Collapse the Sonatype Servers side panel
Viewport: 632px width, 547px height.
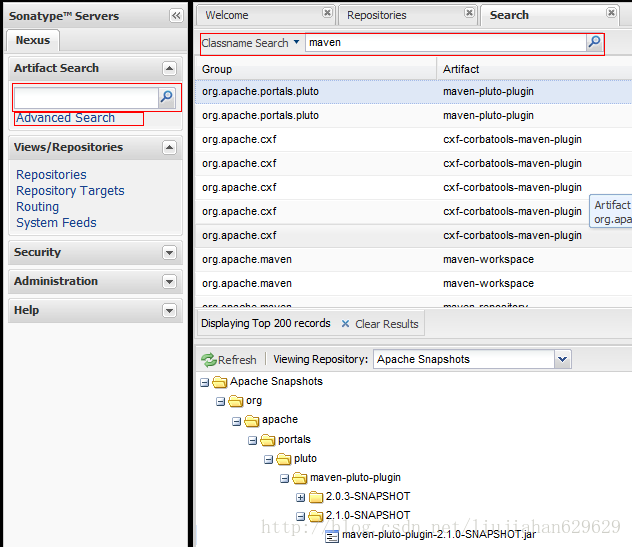point(176,16)
